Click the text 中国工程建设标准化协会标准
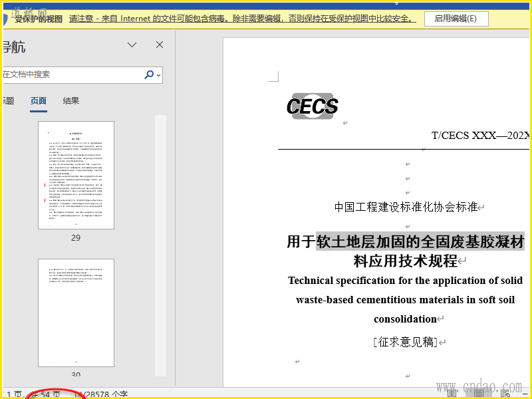The height and width of the screenshot is (399, 532). [406, 207]
